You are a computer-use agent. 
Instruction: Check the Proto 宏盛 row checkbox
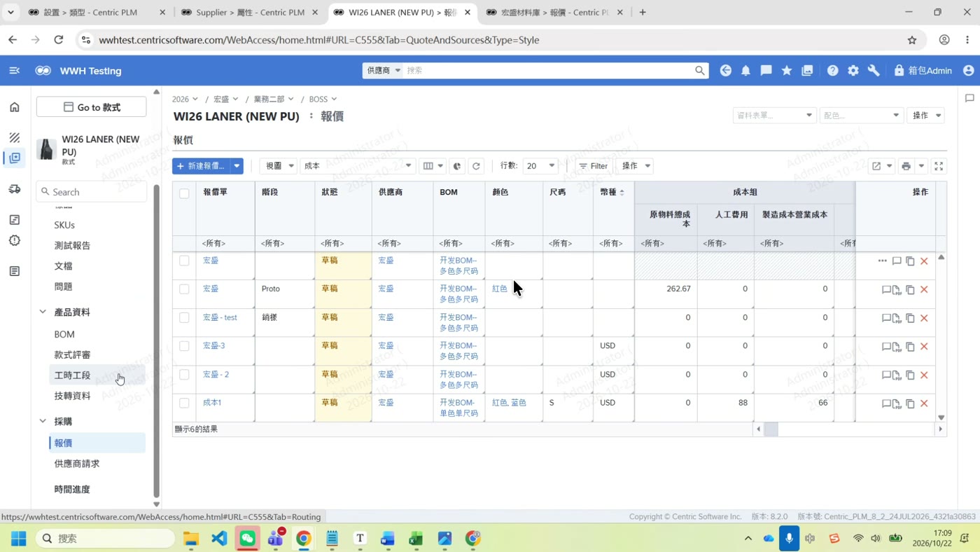click(x=184, y=289)
